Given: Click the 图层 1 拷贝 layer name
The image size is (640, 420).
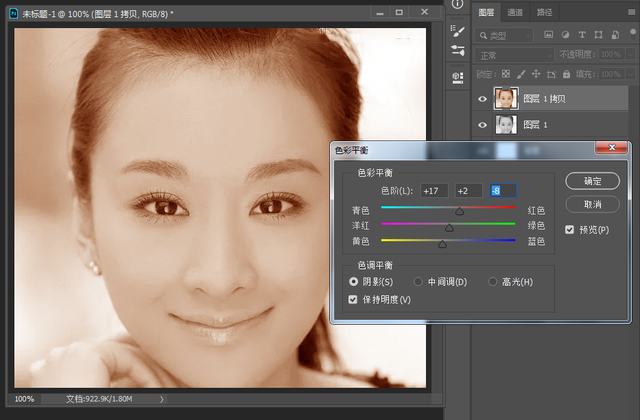Looking at the screenshot, I should click(544, 99).
